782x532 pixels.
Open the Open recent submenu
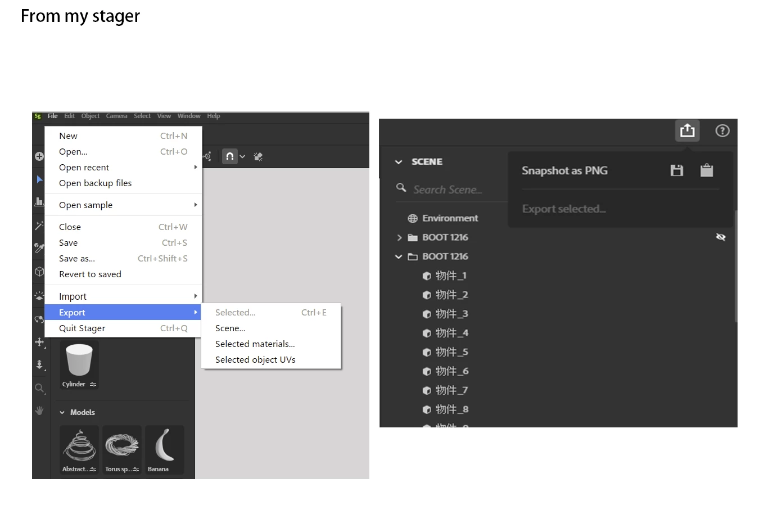(123, 168)
